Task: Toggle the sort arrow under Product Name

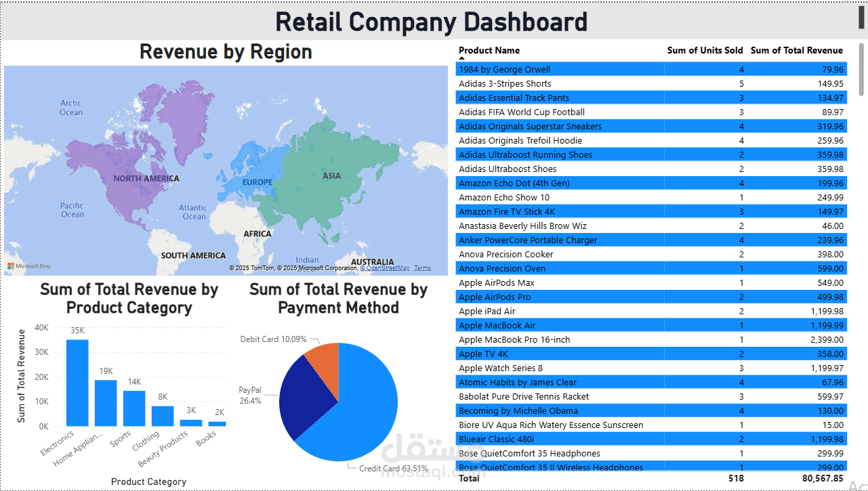Action: click(462, 59)
